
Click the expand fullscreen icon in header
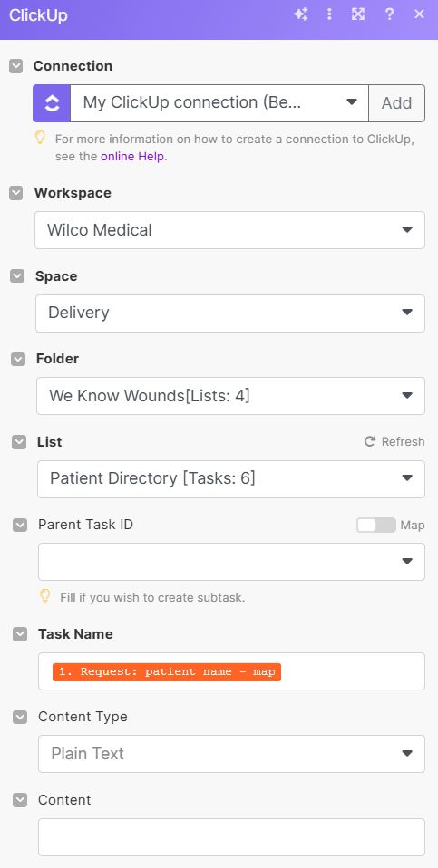coord(358,14)
